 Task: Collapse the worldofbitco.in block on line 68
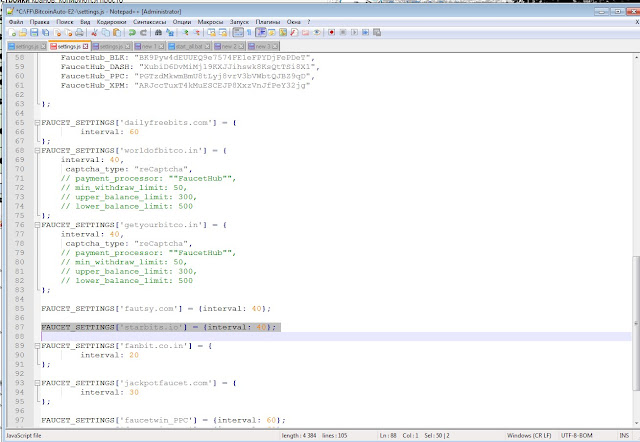click(37, 151)
